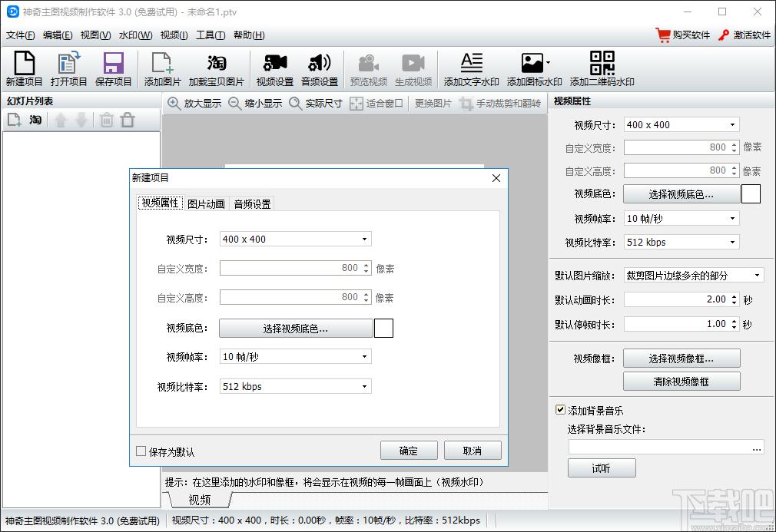Click white color swatch beside dialog's 选择视频底色

[383, 329]
